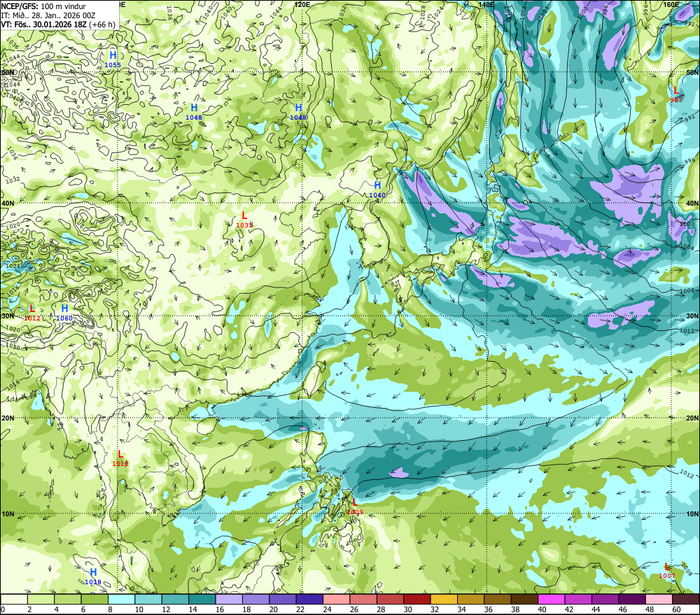Image resolution: width=700 pixels, height=615 pixels.
Task: Click the H 1018 high pressure marker
Action: (x=93, y=577)
